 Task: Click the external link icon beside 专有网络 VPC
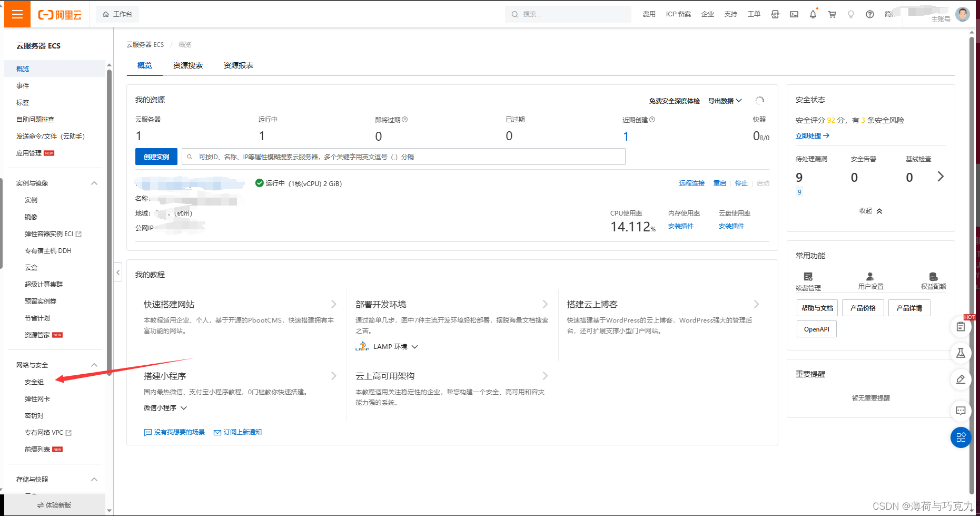pyautogui.click(x=68, y=433)
